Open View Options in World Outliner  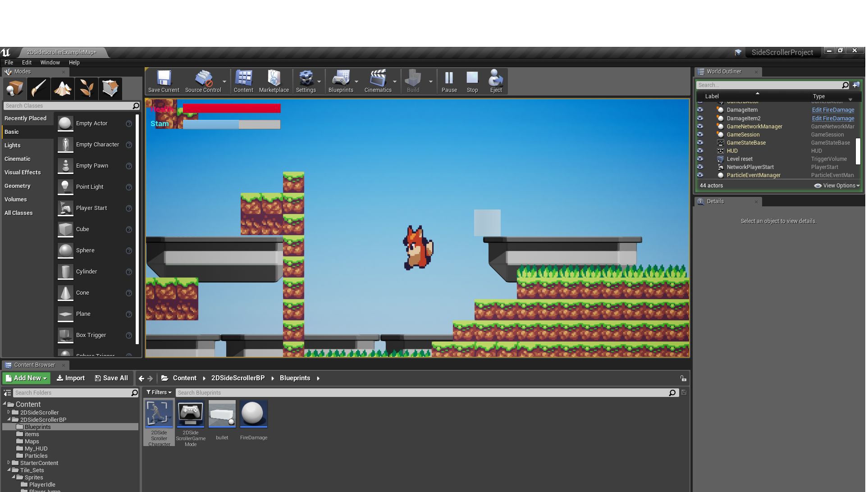837,186
